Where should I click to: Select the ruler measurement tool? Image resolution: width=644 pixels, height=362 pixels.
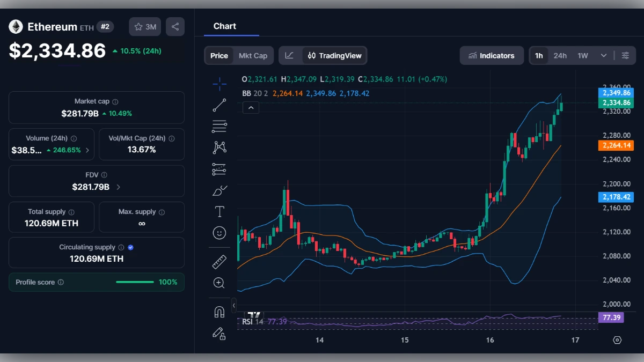coord(219,262)
